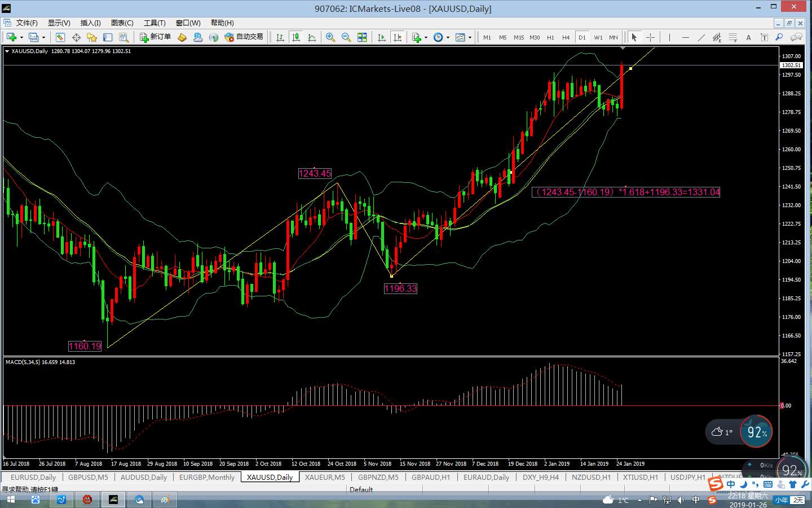Draw a vertical line tool
Screen dimensions: 812x508
point(669,37)
